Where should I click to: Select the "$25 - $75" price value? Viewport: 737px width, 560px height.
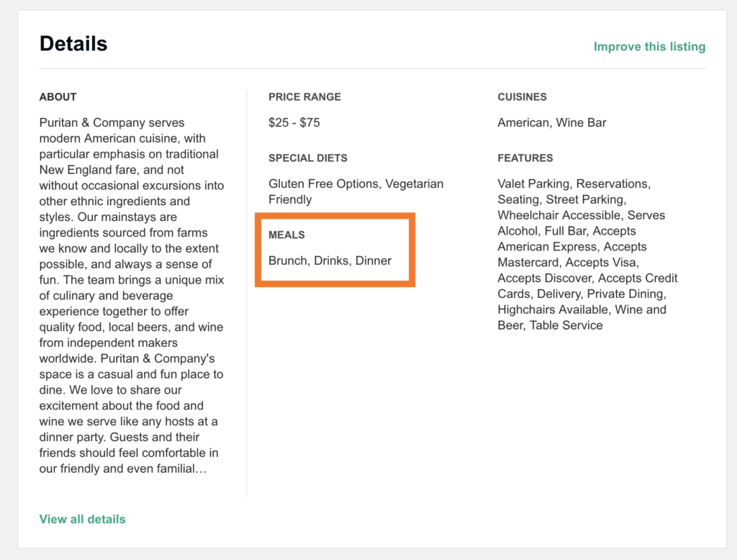tap(294, 122)
